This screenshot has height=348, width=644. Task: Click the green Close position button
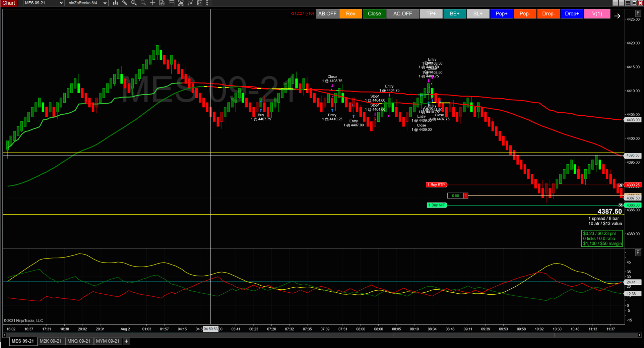click(x=374, y=14)
